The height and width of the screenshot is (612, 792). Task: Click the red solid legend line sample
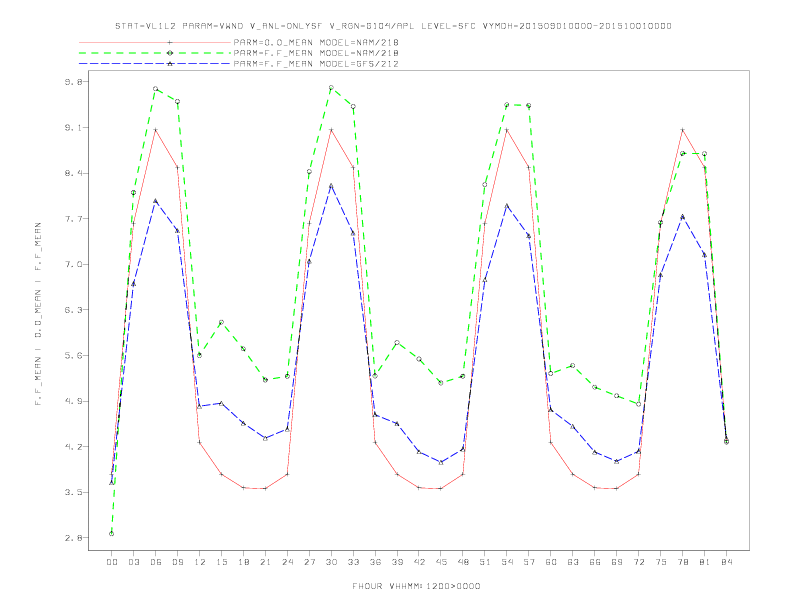pyautogui.click(x=155, y=42)
